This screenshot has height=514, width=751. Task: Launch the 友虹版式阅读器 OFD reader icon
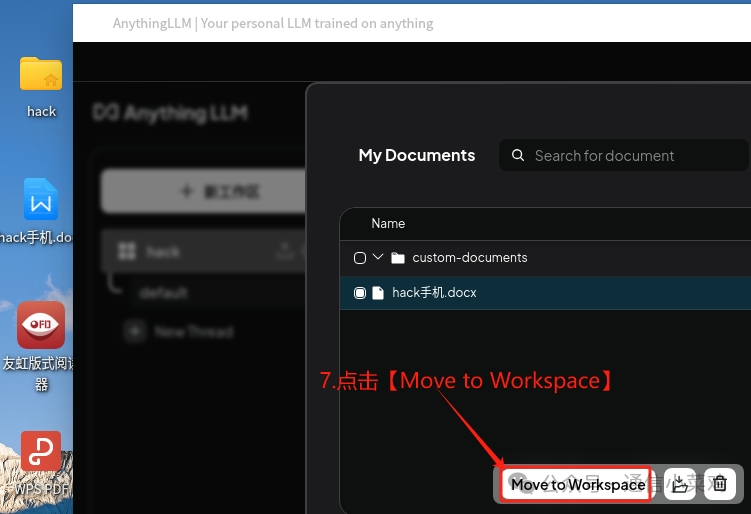[x=41, y=325]
